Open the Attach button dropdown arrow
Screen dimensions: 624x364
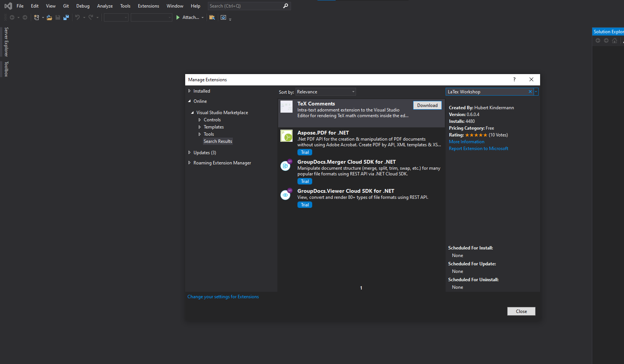(x=203, y=17)
